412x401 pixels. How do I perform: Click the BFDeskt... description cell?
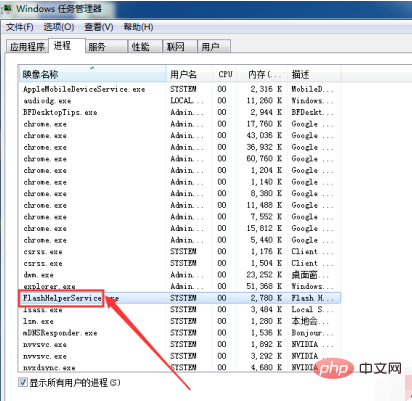[x=312, y=112]
